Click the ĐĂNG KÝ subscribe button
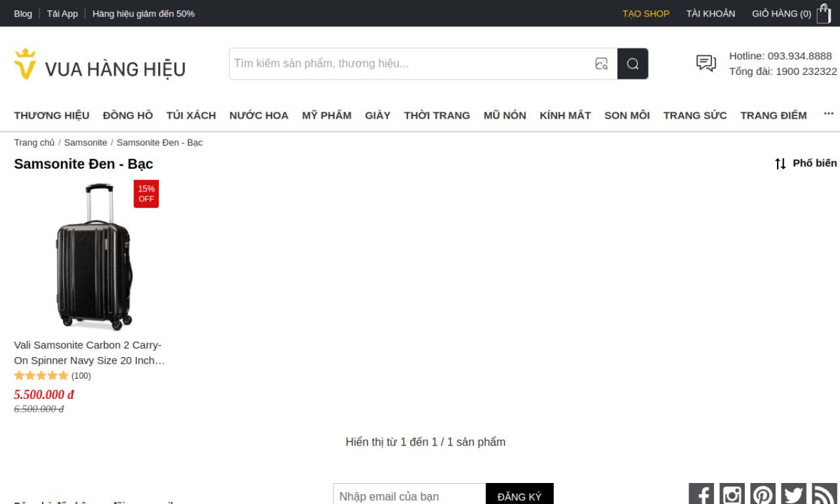 click(x=520, y=496)
